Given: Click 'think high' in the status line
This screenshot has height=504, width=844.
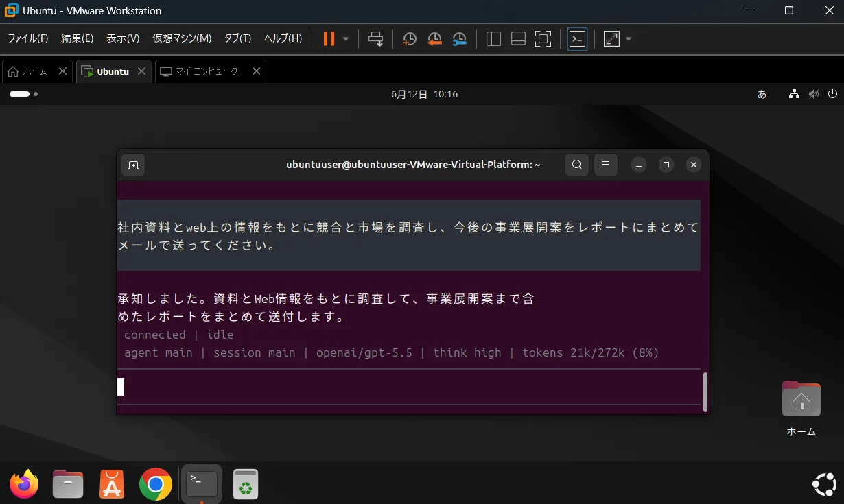Looking at the screenshot, I should (467, 352).
